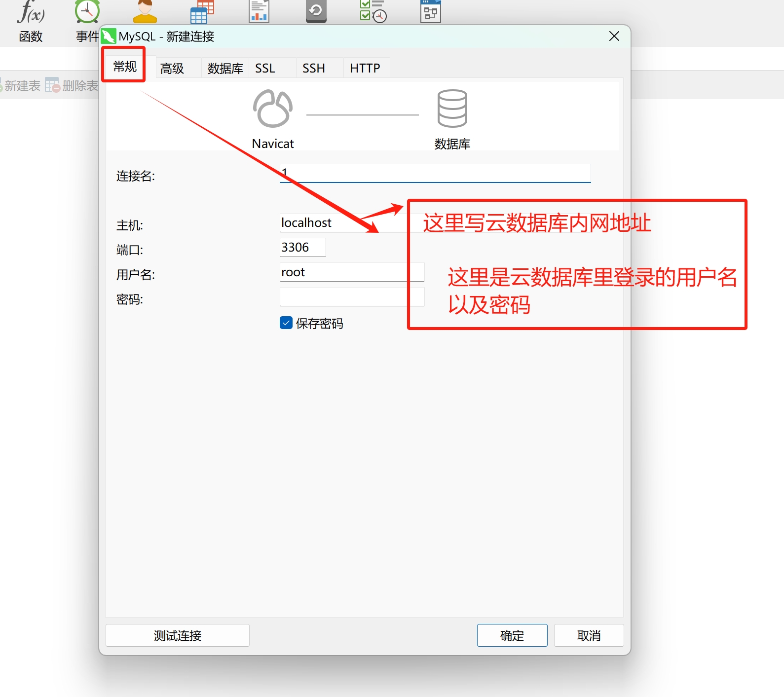Click 新建表 in the background window

[22, 85]
